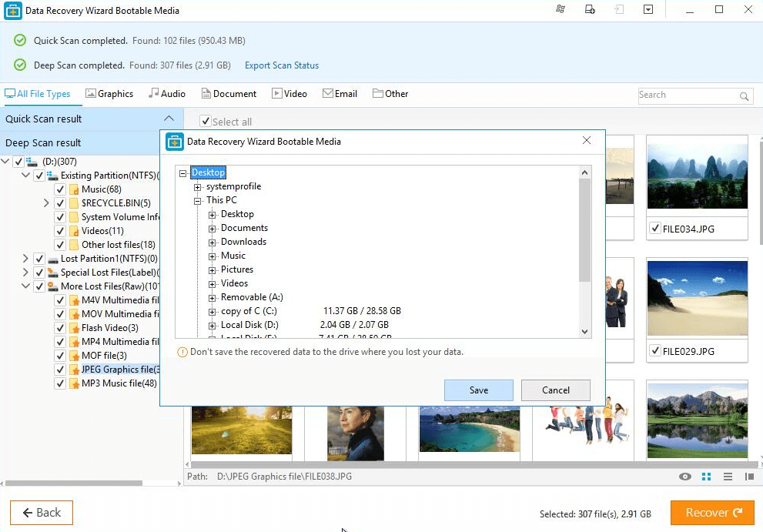This screenshot has height=532, width=763.
Task: Click the preview eye icon
Action: (x=685, y=477)
